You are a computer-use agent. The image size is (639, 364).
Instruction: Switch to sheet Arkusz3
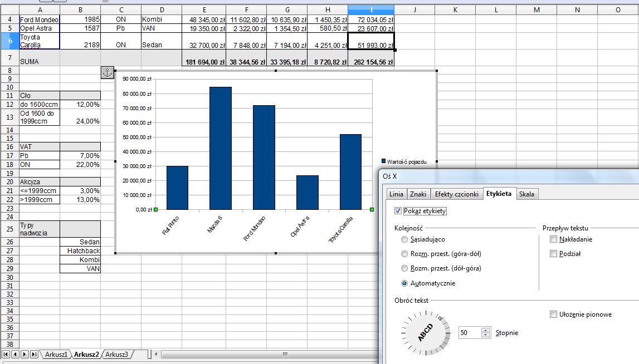click(x=116, y=354)
